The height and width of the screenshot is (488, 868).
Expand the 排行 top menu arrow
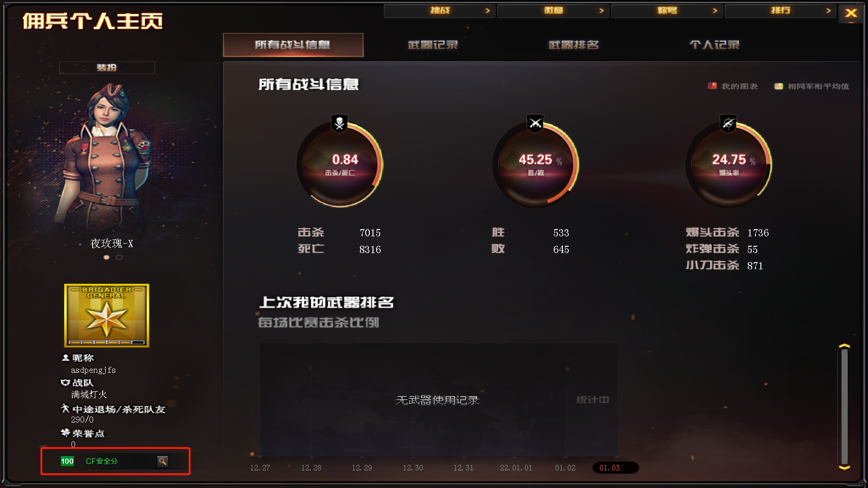click(828, 11)
